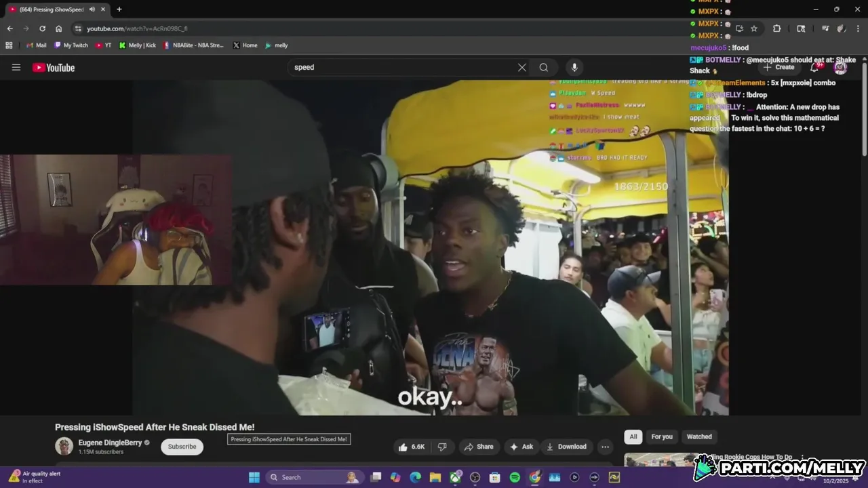This screenshot has height=488, width=868.
Task: Open File Explorer from the taskbar
Action: [435, 477]
